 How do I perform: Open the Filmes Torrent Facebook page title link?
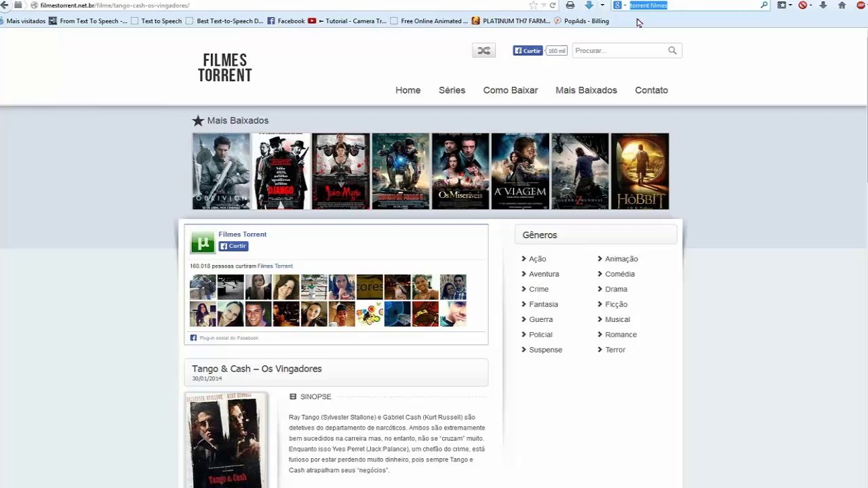(x=242, y=235)
